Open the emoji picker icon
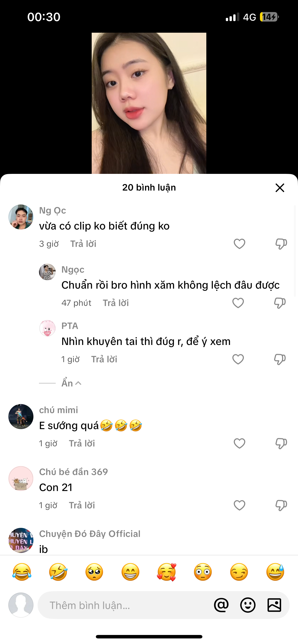This screenshot has width=298, height=644. click(x=248, y=605)
